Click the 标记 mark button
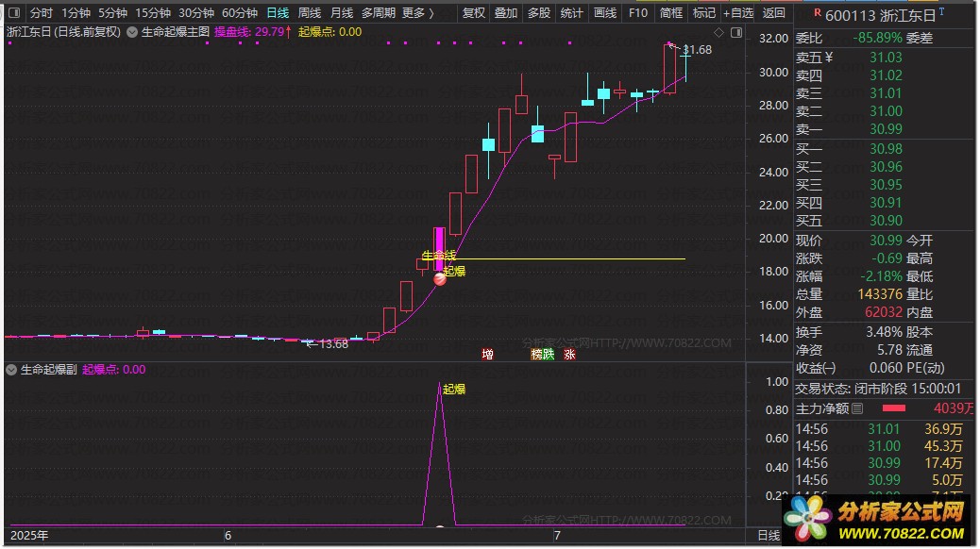This screenshot has width=980, height=549. [704, 12]
